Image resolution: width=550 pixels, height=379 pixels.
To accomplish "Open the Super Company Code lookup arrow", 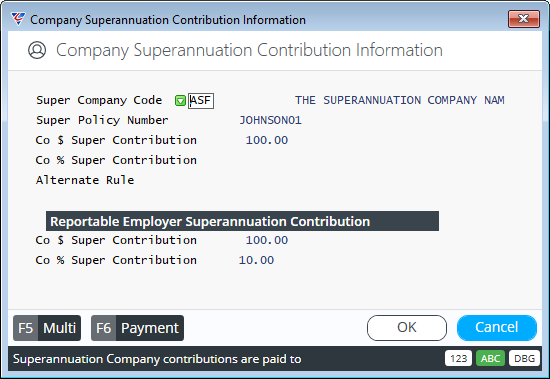I will tap(180, 101).
